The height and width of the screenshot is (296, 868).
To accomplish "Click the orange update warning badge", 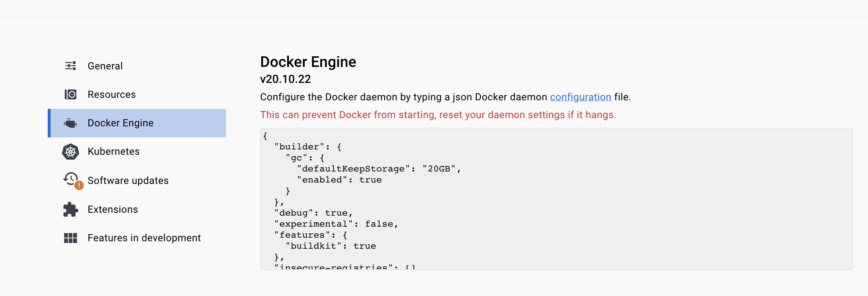I will [79, 185].
